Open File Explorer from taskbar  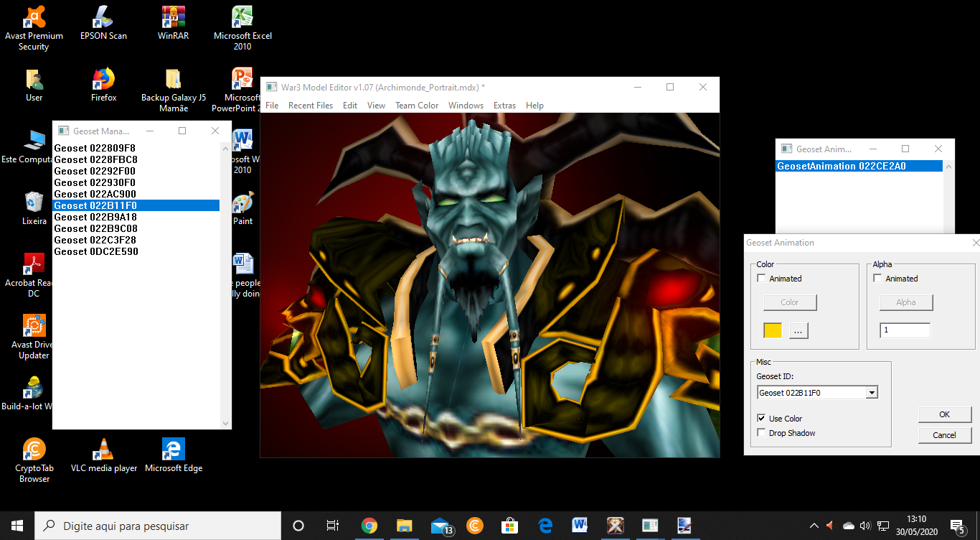pyautogui.click(x=404, y=526)
